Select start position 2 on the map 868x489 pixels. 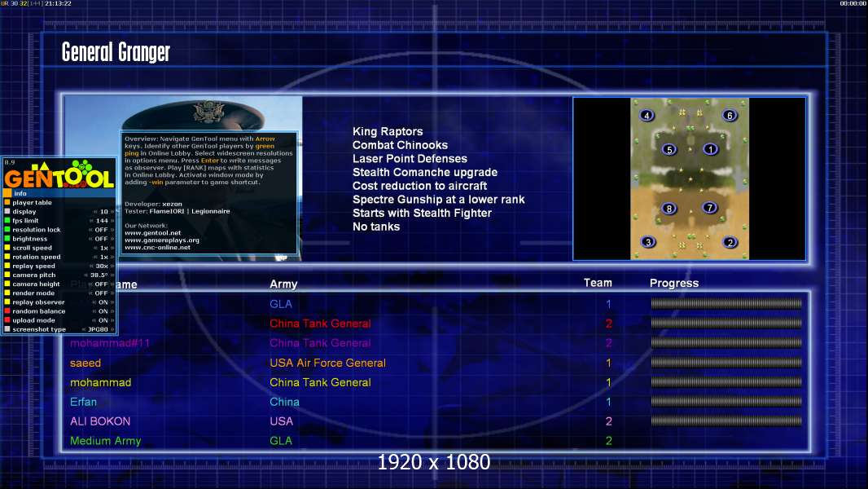pos(730,243)
